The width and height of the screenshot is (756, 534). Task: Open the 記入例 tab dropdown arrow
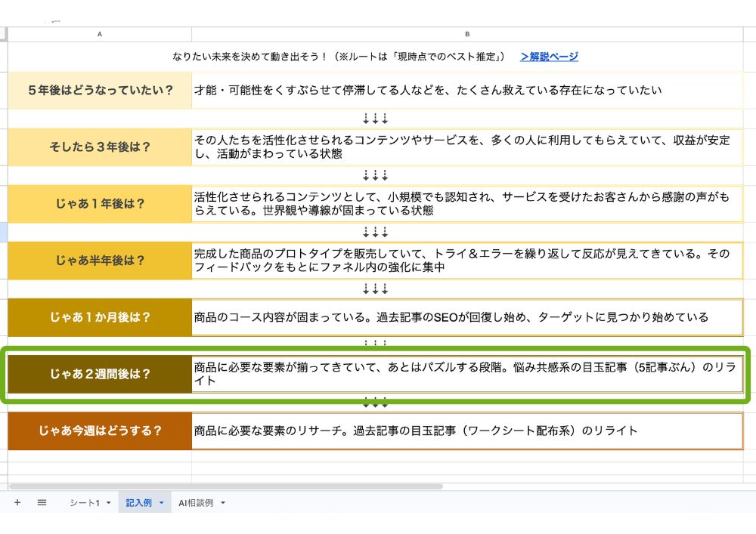(162, 503)
